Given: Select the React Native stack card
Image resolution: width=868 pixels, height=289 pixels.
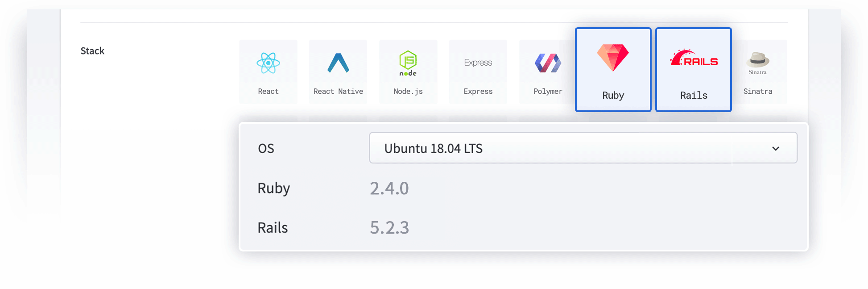Looking at the screenshot, I should coord(338,72).
